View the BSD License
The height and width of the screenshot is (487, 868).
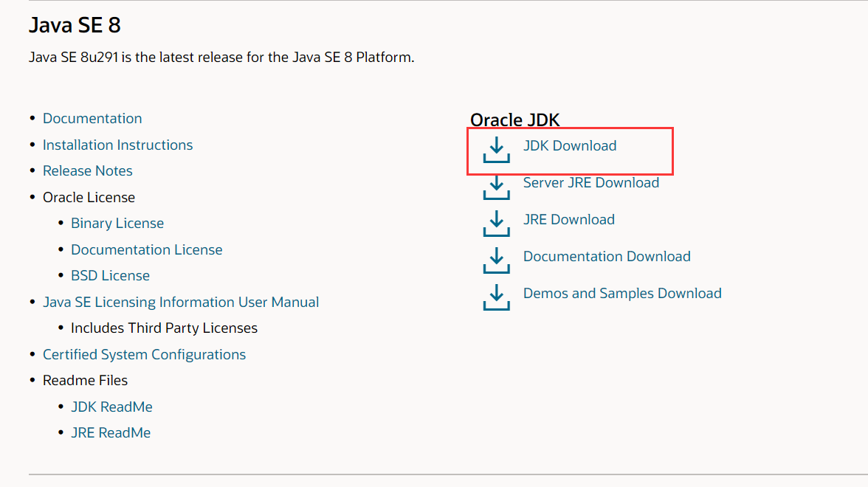(110, 275)
